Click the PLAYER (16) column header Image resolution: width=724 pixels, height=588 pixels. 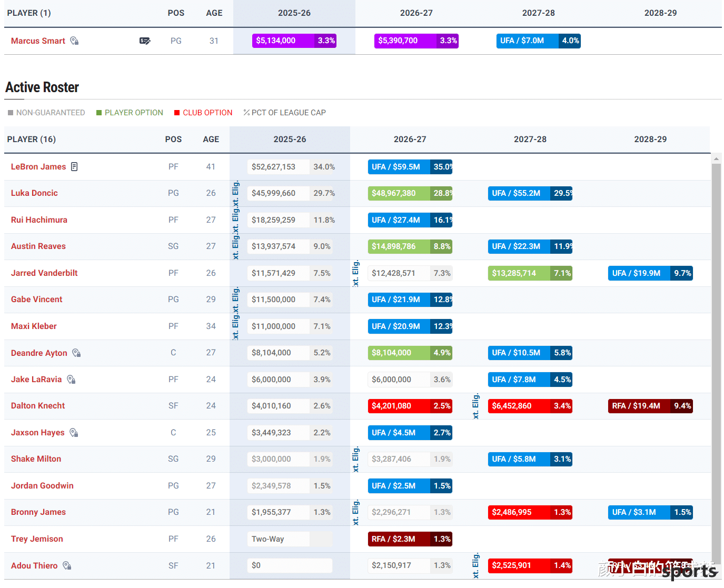[x=32, y=139]
